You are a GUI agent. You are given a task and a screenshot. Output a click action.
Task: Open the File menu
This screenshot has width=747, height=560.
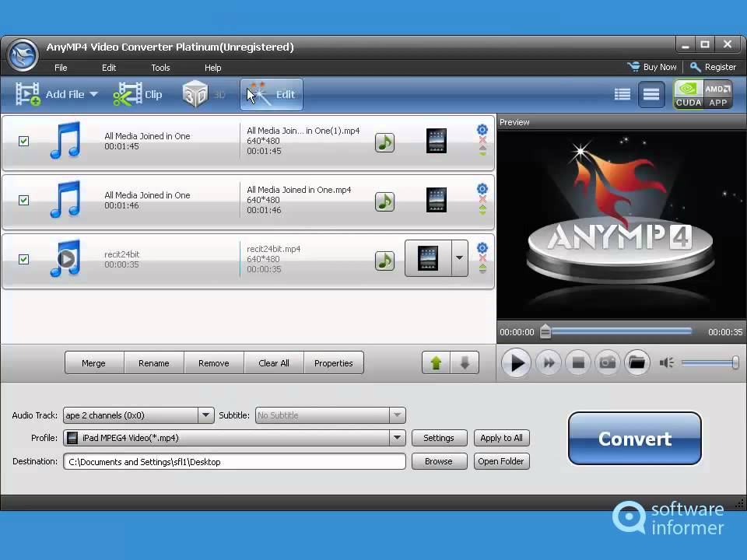[x=61, y=68]
